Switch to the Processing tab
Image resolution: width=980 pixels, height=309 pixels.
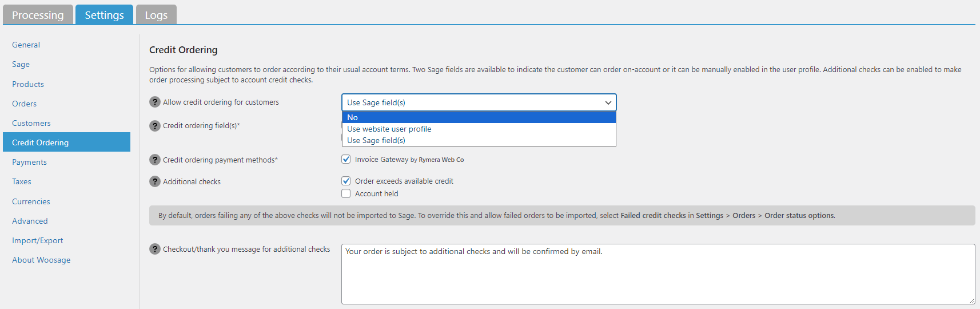(x=38, y=15)
